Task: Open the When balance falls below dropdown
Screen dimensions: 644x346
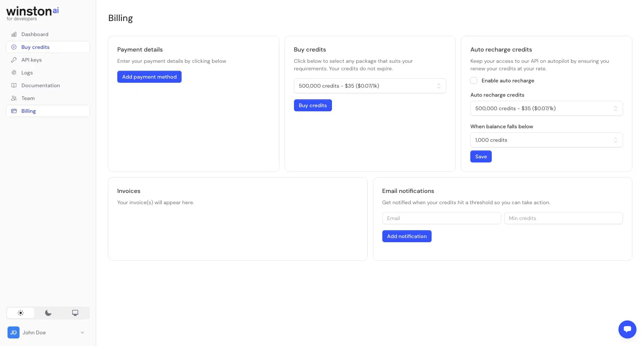Action: [546, 140]
